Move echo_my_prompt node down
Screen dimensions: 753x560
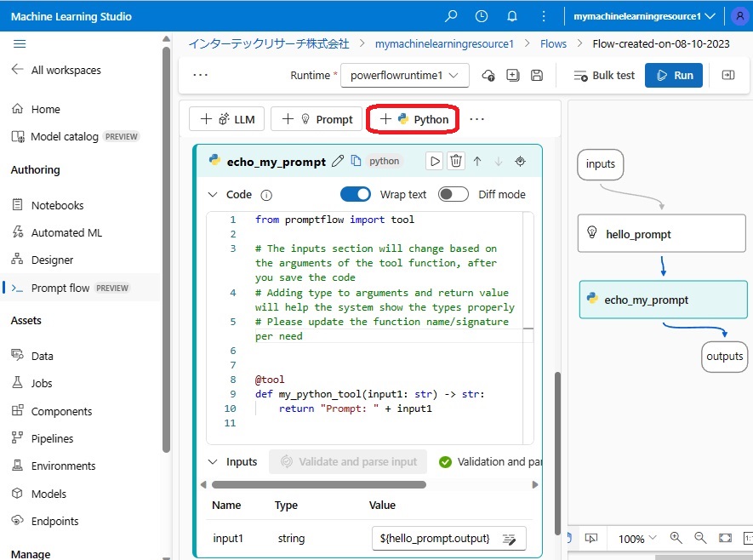pyautogui.click(x=498, y=162)
